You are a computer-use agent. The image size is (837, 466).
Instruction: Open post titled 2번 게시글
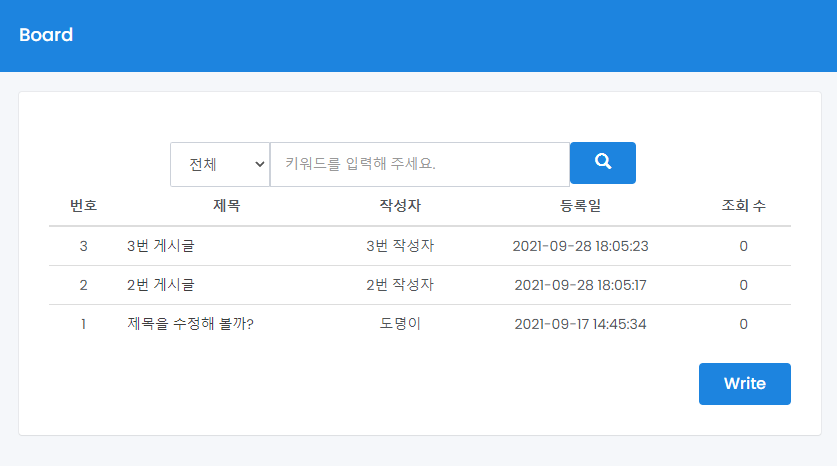[161, 285]
